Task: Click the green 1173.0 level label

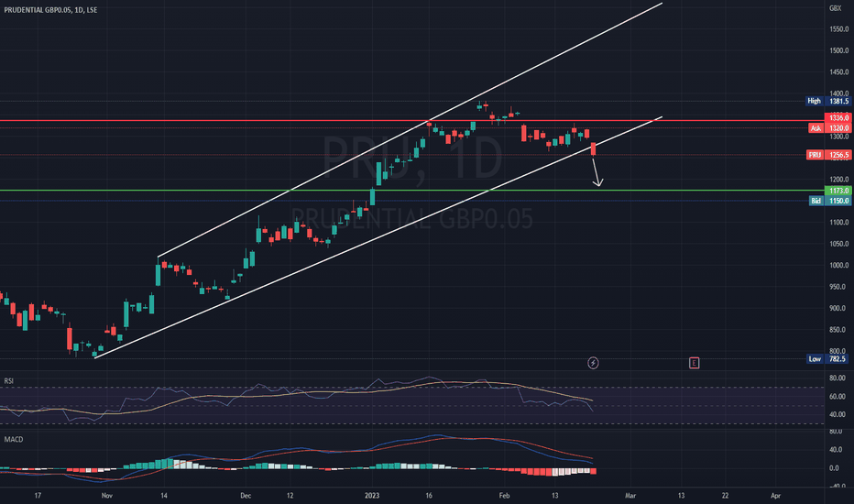Action: pyautogui.click(x=838, y=191)
